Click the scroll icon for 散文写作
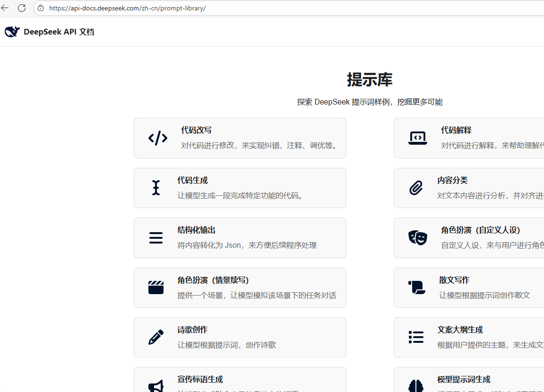544x392 pixels. [x=417, y=287]
